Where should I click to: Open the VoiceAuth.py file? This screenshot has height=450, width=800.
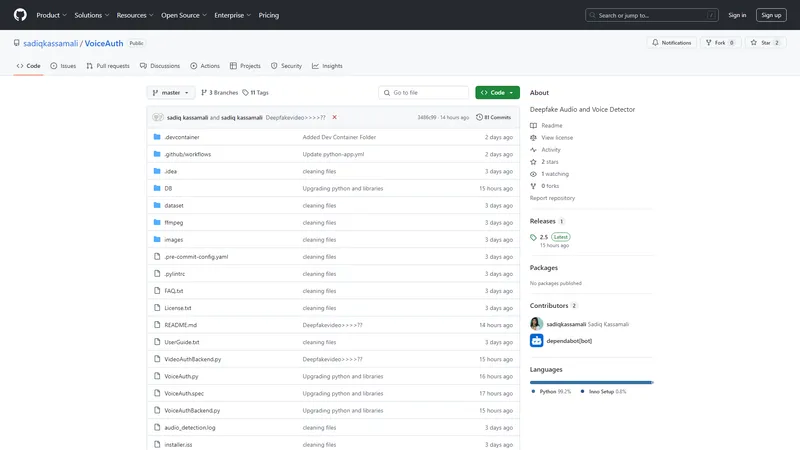[x=181, y=377]
